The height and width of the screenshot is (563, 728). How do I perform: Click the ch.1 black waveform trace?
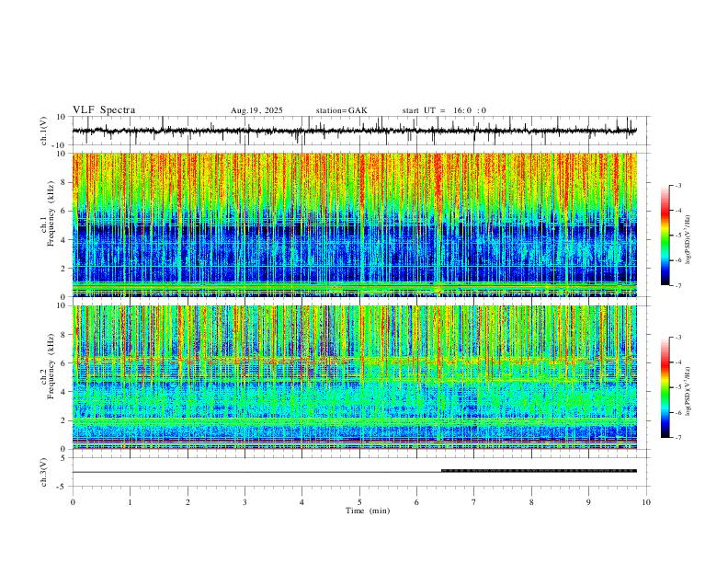pyautogui.click(x=355, y=131)
